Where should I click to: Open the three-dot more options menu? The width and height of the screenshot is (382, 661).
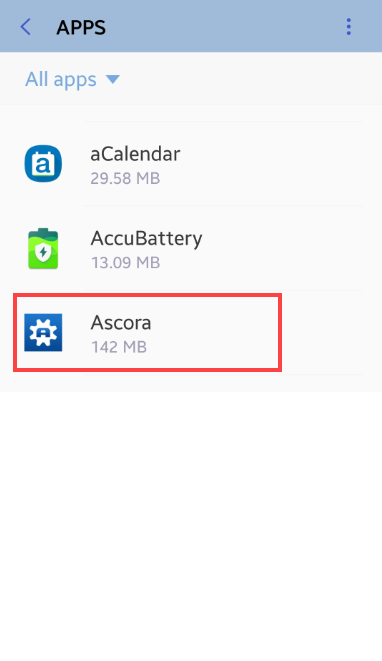[x=348, y=27]
